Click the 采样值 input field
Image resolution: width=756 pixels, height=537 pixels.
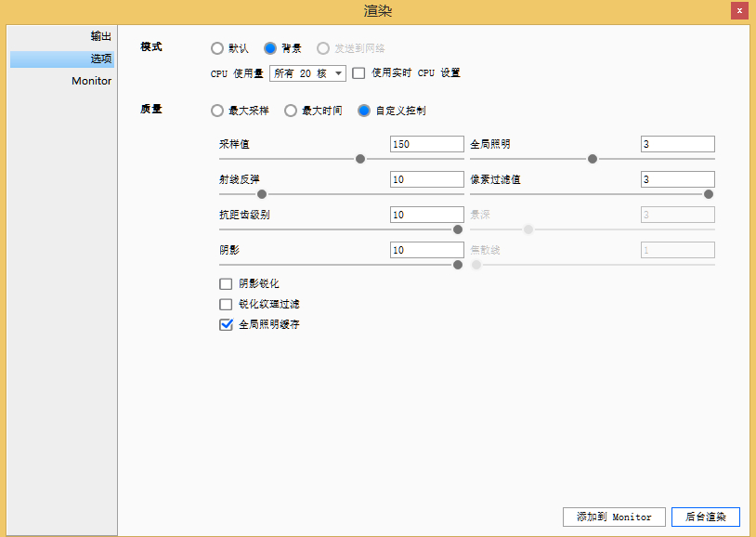click(426, 144)
